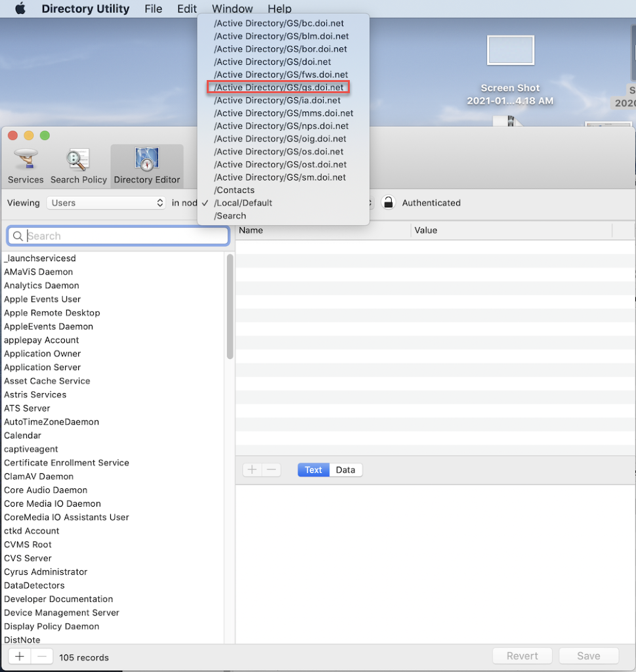Select the _launchservicesd record
Image resolution: width=636 pixels, height=672 pixels.
click(113, 259)
